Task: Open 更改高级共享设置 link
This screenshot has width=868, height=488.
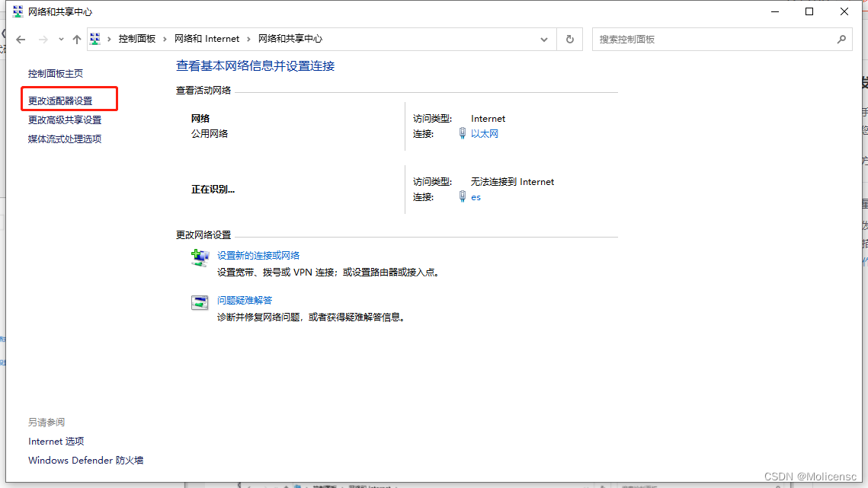Action: 65,120
